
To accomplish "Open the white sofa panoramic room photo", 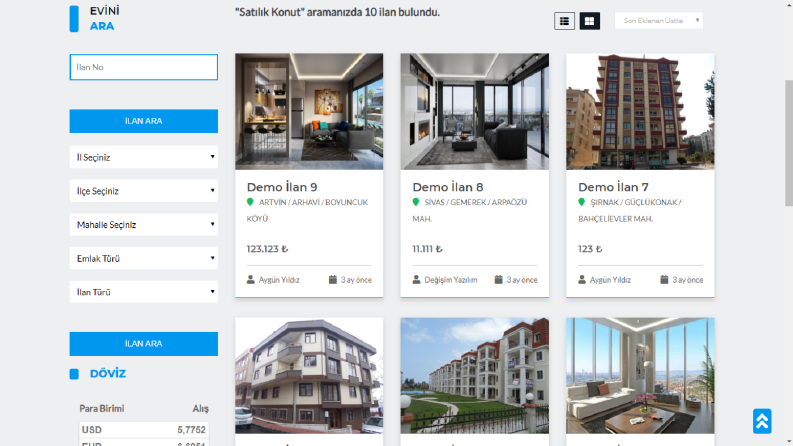I will (x=640, y=376).
